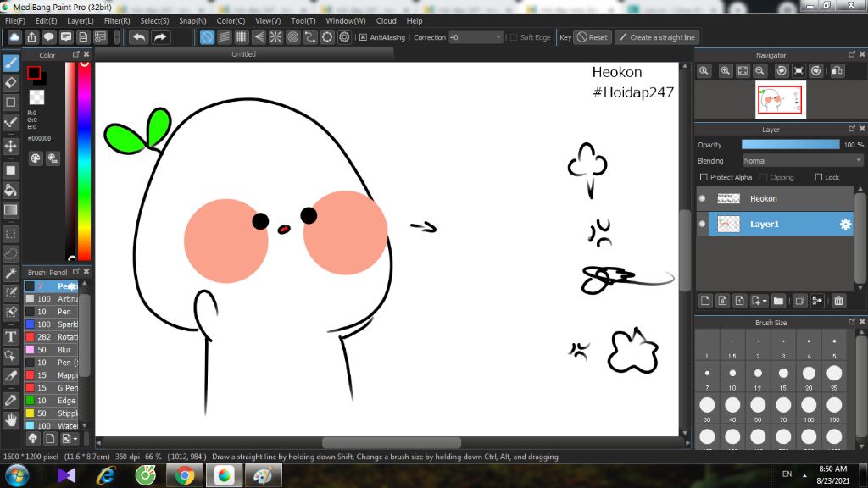This screenshot has width=868, height=488.
Task: Open the Blending mode dropdown
Action: click(802, 160)
